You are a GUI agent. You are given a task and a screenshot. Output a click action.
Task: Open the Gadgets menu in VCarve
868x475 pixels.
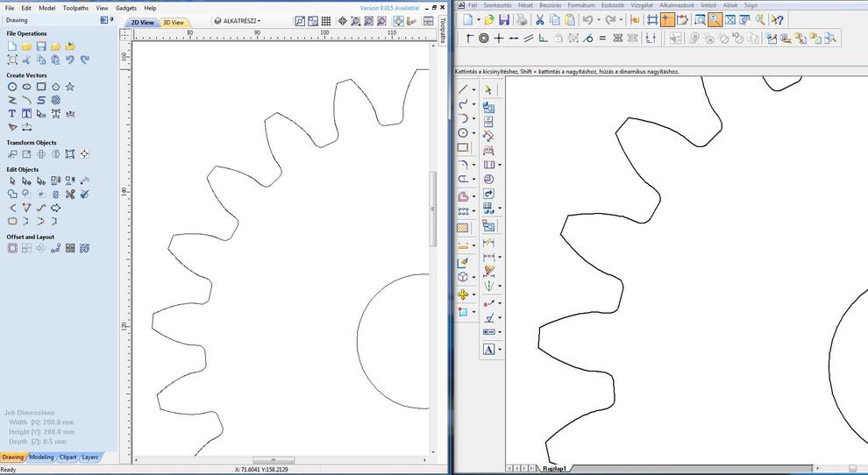coord(126,8)
